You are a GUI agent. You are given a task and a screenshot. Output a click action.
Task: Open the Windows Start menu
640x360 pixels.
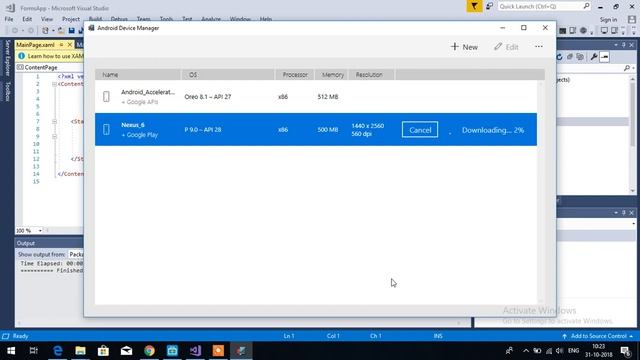11,351
